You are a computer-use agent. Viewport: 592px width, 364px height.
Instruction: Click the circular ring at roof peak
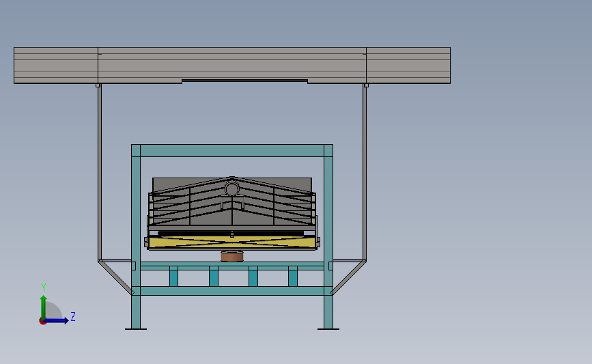(232, 188)
